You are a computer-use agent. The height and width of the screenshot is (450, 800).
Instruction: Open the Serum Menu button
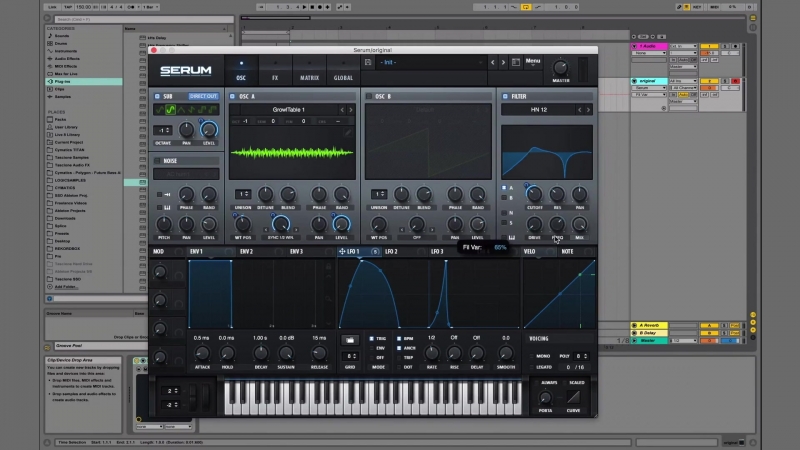533,62
